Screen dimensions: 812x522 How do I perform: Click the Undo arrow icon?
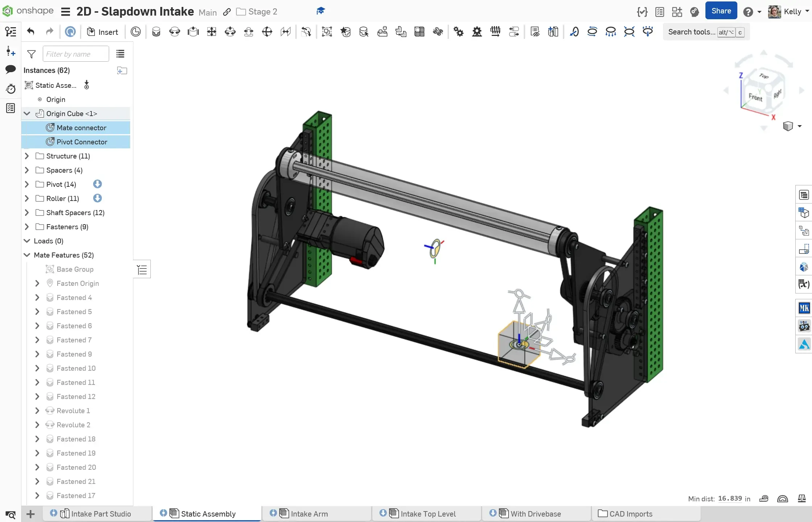pos(31,32)
